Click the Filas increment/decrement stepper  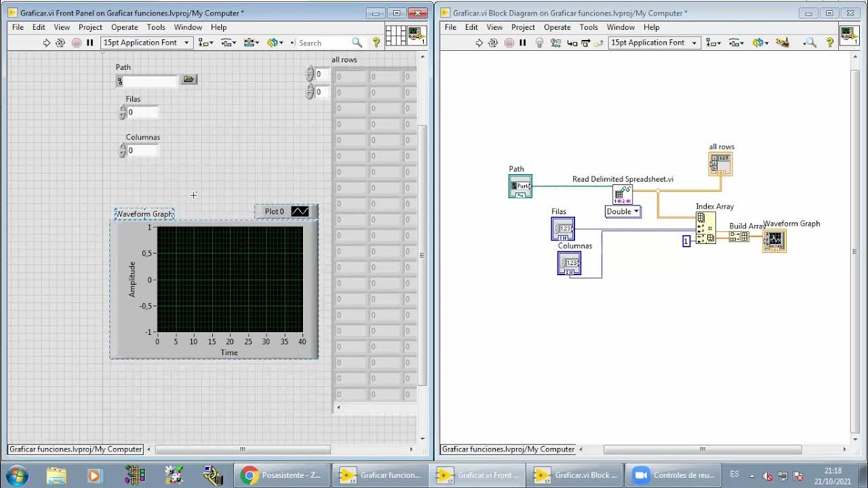[123, 113]
